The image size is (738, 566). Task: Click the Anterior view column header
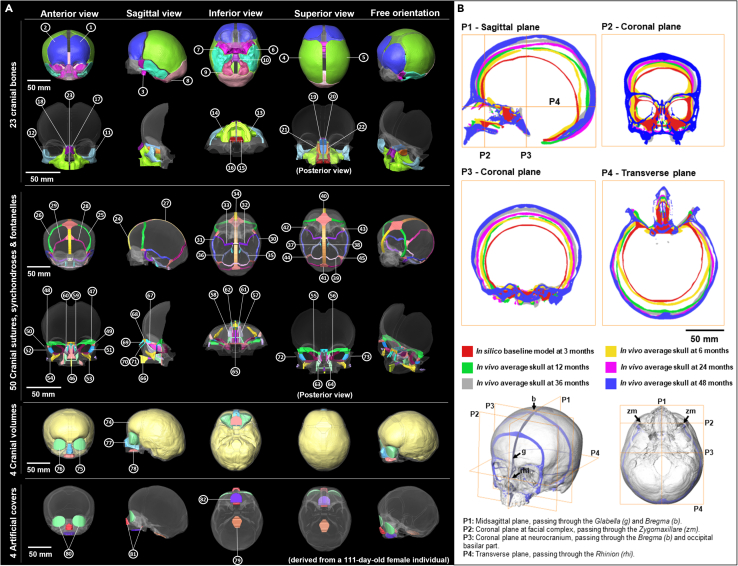click(69, 14)
